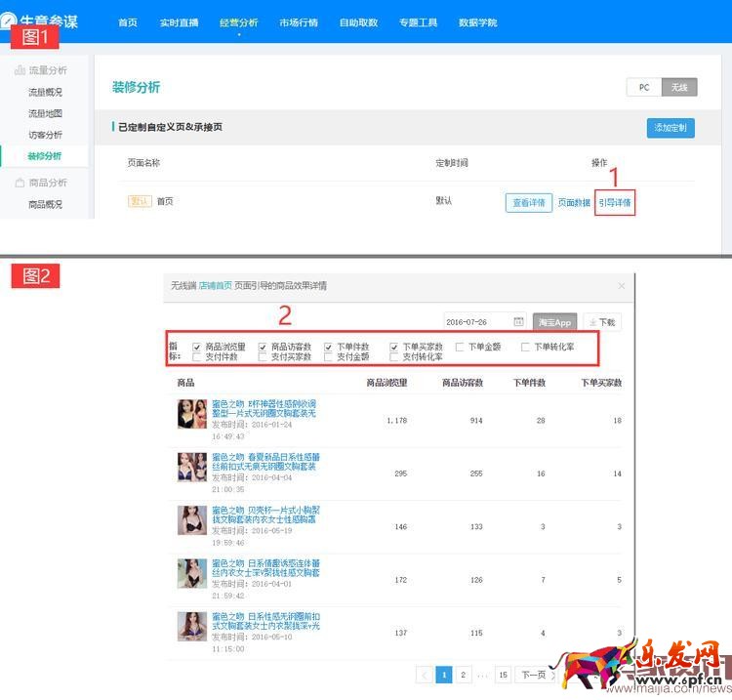Image resolution: width=732 pixels, height=700 pixels.
Task: Open product link 日系性感无钢圈前扣
Action: coord(265,621)
